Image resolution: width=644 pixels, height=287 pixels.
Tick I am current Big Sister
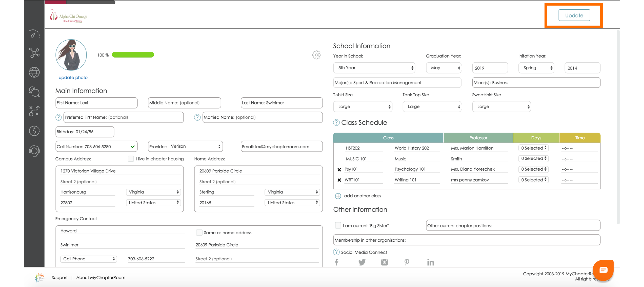click(x=338, y=225)
